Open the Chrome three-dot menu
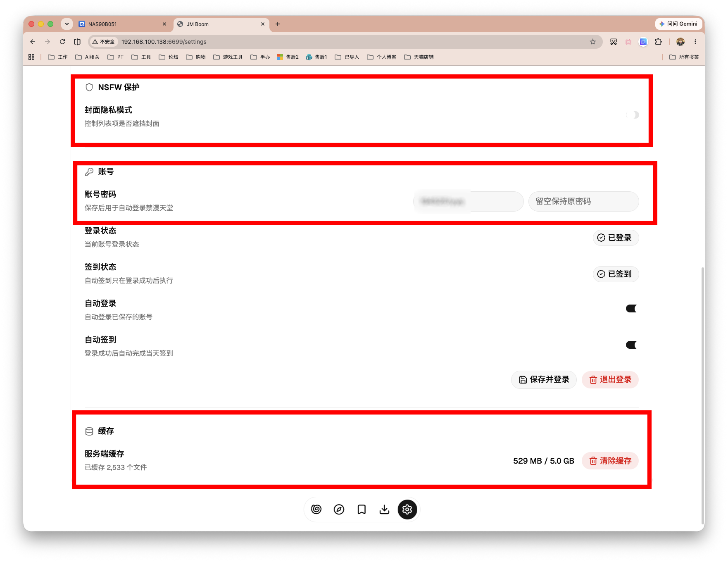 click(695, 42)
